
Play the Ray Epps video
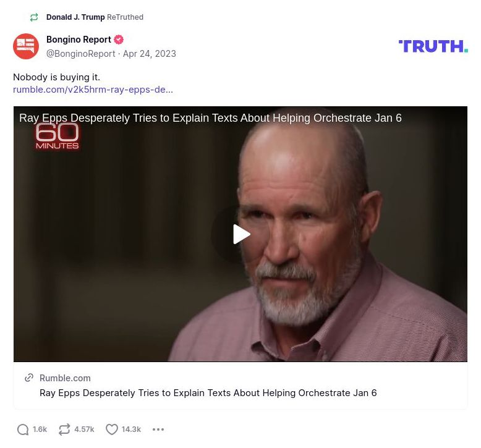(x=241, y=234)
